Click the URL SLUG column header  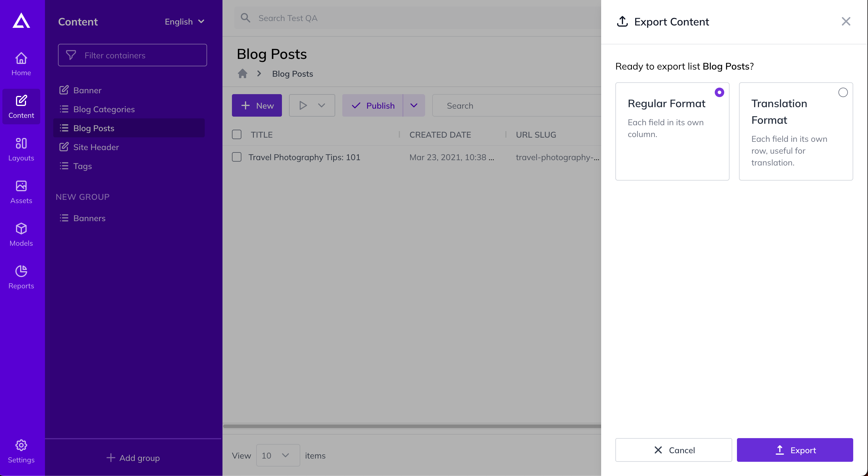coord(536,134)
